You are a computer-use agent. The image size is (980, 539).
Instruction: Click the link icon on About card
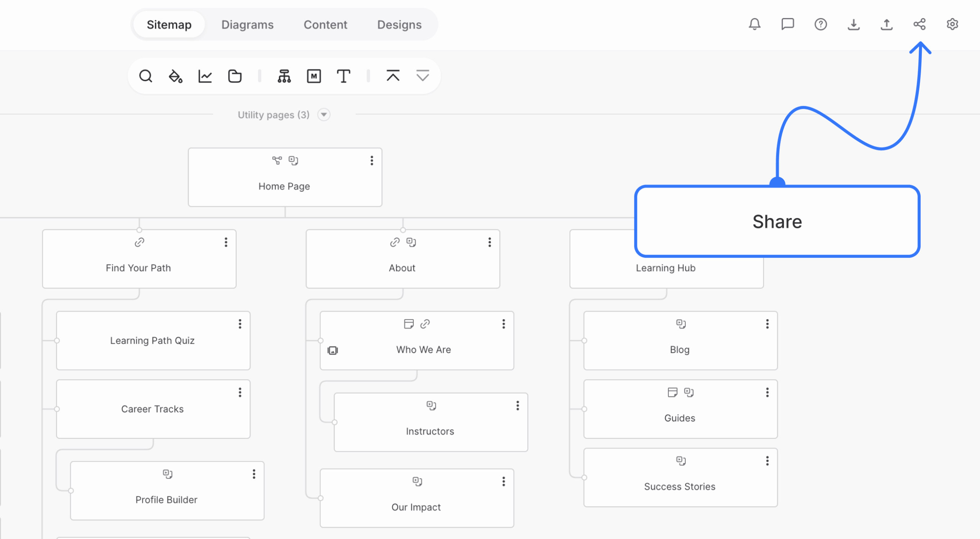click(x=395, y=242)
